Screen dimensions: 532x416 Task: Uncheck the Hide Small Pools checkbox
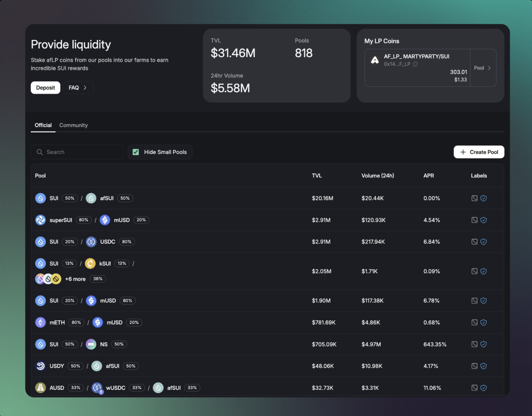coord(136,152)
